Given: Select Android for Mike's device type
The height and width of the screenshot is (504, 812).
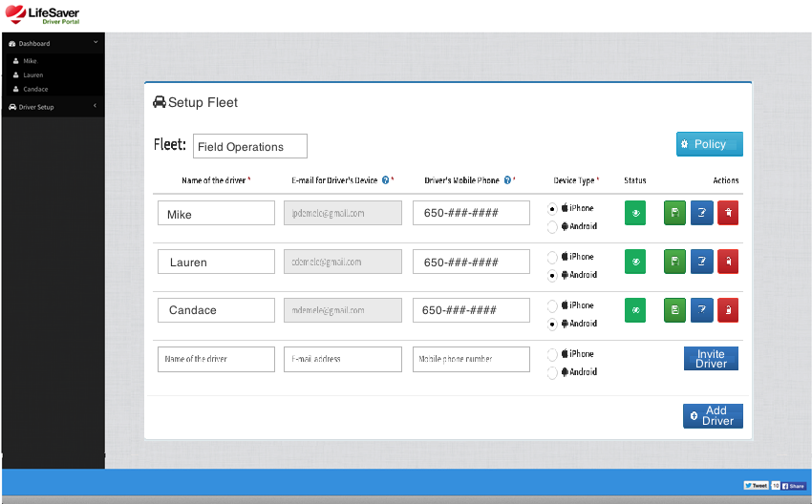Looking at the screenshot, I should (552, 227).
